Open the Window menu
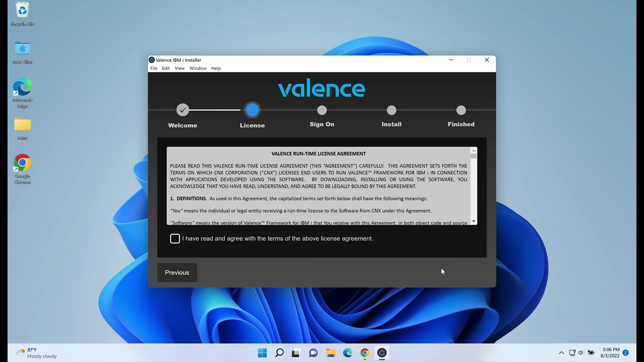 click(198, 68)
